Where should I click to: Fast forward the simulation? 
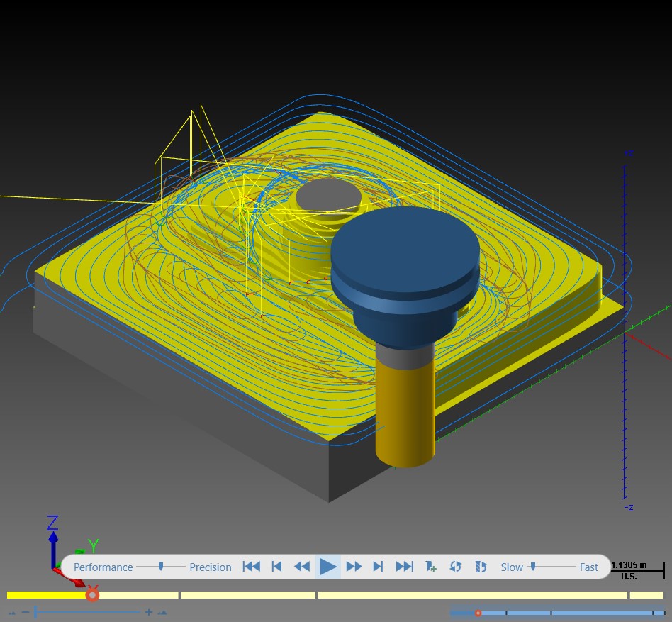pyautogui.click(x=354, y=567)
